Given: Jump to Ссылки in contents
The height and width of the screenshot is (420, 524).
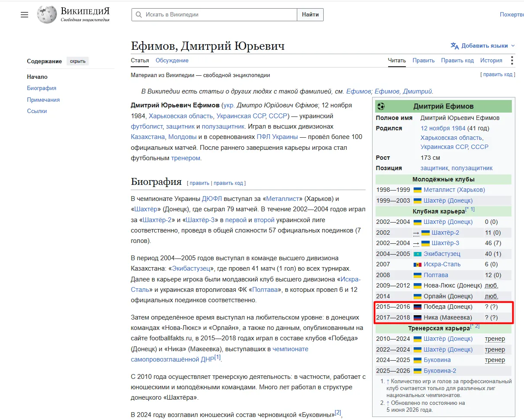Looking at the screenshot, I should click(x=37, y=111).
